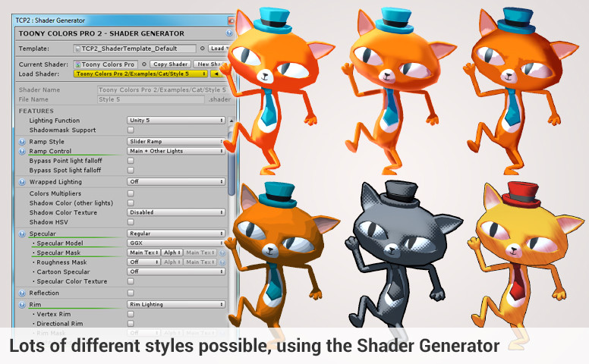The height and width of the screenshot is (364, 589).
Task: Click Load template button
Action: pyautogui.click(x=219, y=49)
